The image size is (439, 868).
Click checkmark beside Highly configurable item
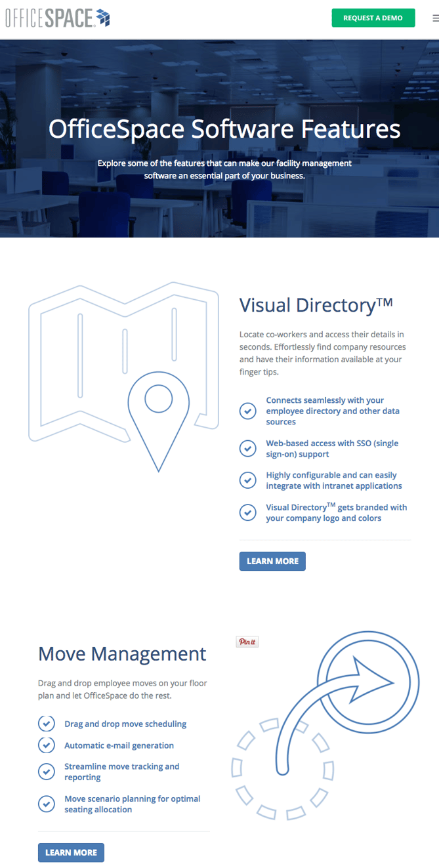click(247, 480)
